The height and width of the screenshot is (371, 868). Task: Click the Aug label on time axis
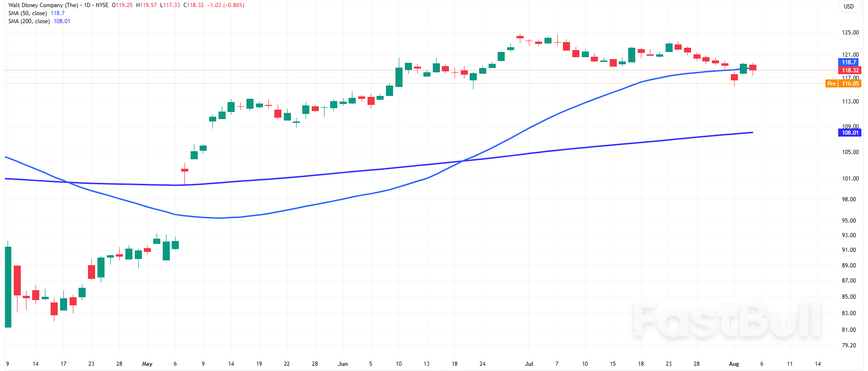[734, 364]
